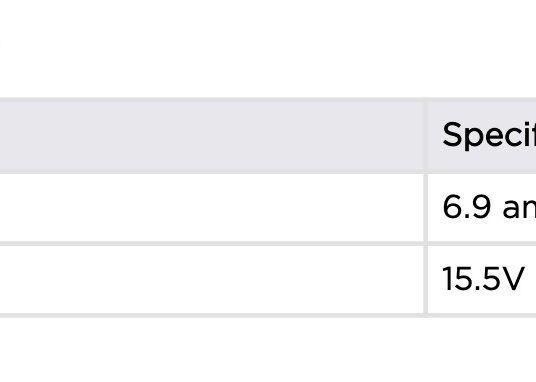Click the border beneath the gray header row
Screen dimensions: 536x382
(x=268, y=172)
